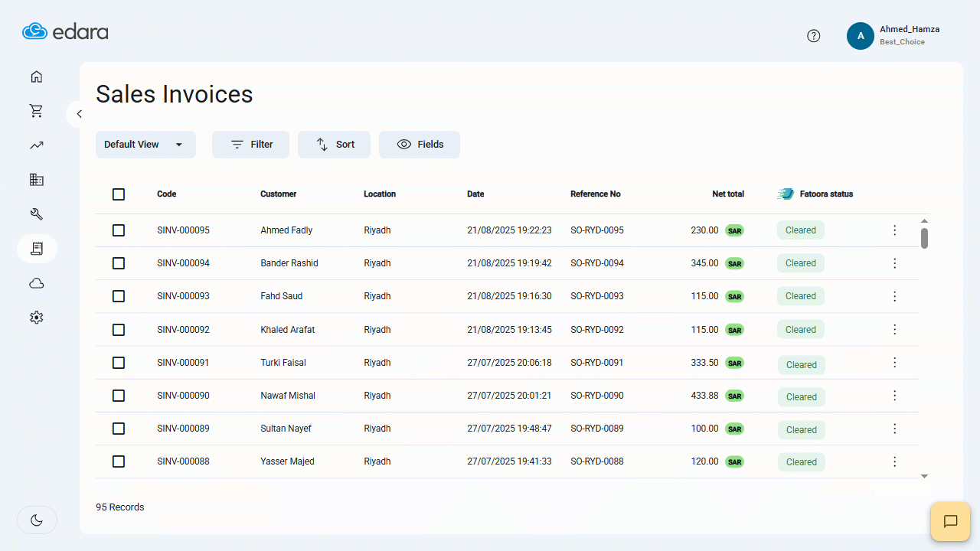Click the 95 Records count
This screenshot has width=980, height=551.
pyautogui.click(x=119, y=507)
